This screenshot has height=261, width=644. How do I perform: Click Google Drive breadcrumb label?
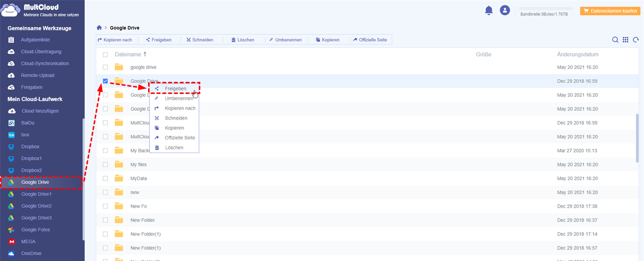click(124, 28)
